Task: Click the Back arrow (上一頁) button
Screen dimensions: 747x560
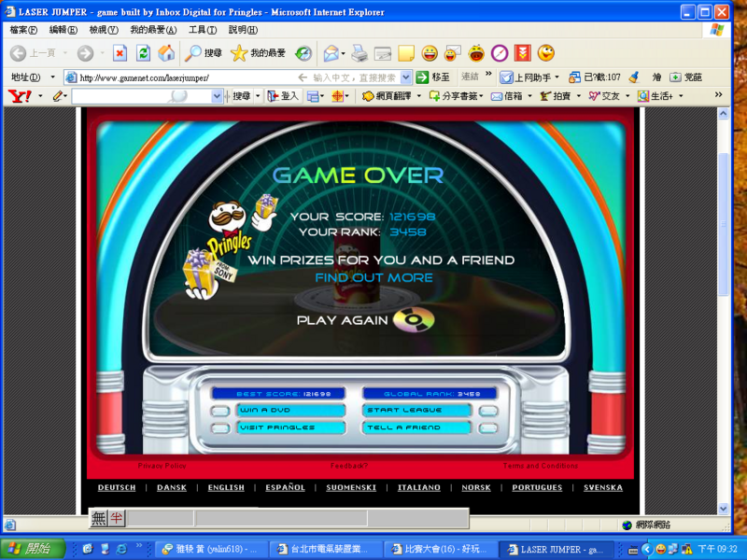Action: pos(33,53)
